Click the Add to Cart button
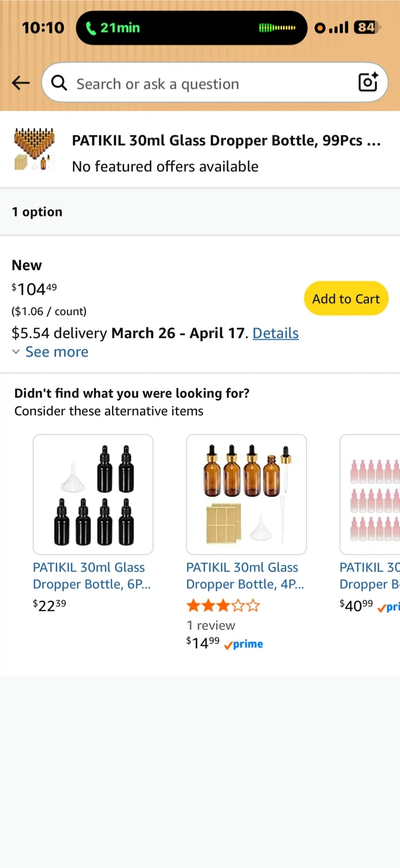 click(346, 298)
